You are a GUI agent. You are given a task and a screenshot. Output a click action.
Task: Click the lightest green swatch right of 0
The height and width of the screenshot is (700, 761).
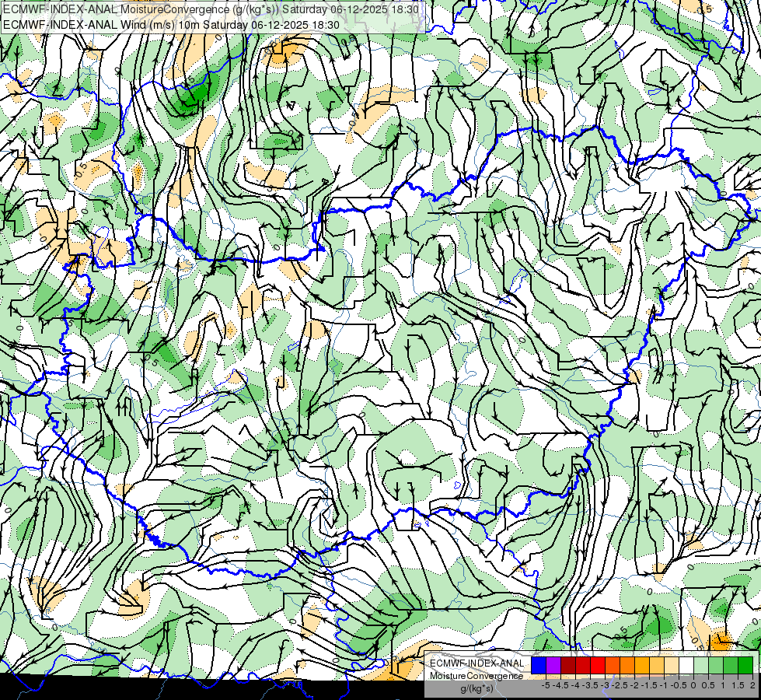(701, 665)
